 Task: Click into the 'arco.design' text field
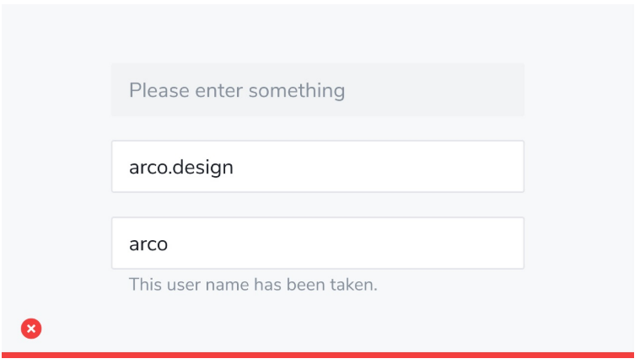point(317,167)
